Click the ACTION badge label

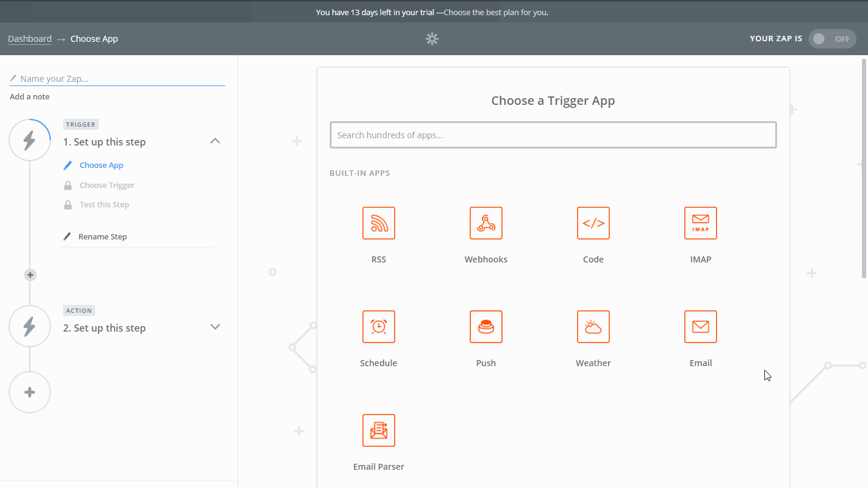[x=79, y=310]
